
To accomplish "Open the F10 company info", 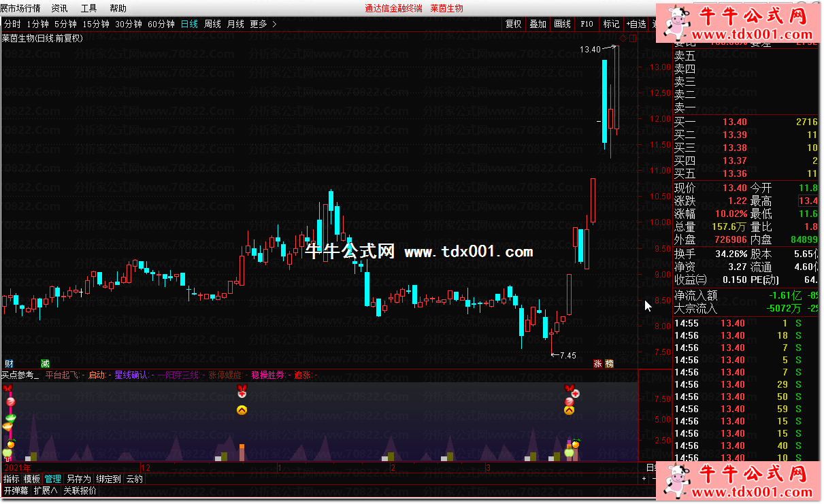I will [x=587, y=24].
